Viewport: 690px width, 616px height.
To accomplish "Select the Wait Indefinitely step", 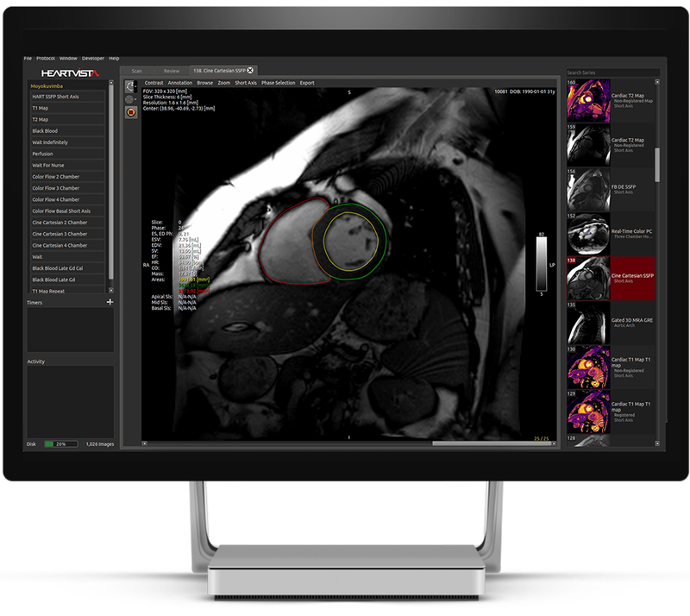I will click(x=68, y=142).
